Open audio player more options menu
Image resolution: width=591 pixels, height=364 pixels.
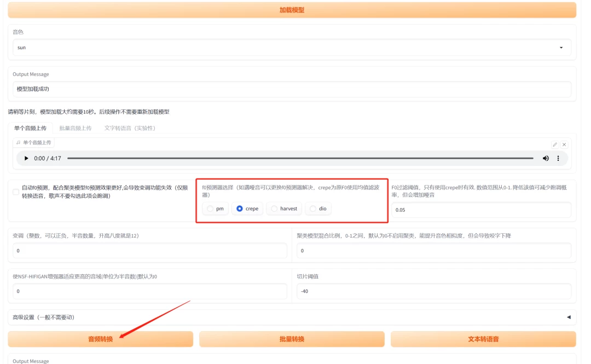coord(558,158)
